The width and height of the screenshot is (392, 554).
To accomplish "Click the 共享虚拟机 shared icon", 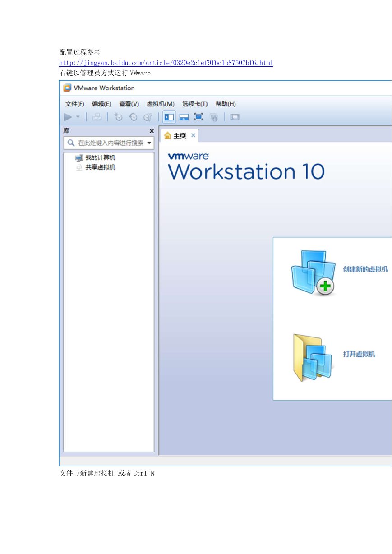I will 79,167.
